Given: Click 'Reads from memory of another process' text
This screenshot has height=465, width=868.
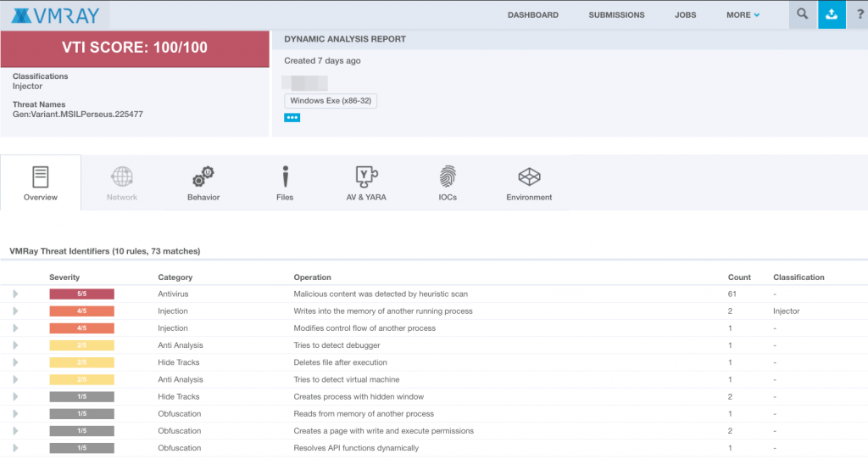Looking at the screenshot, I should pos(364,413).
